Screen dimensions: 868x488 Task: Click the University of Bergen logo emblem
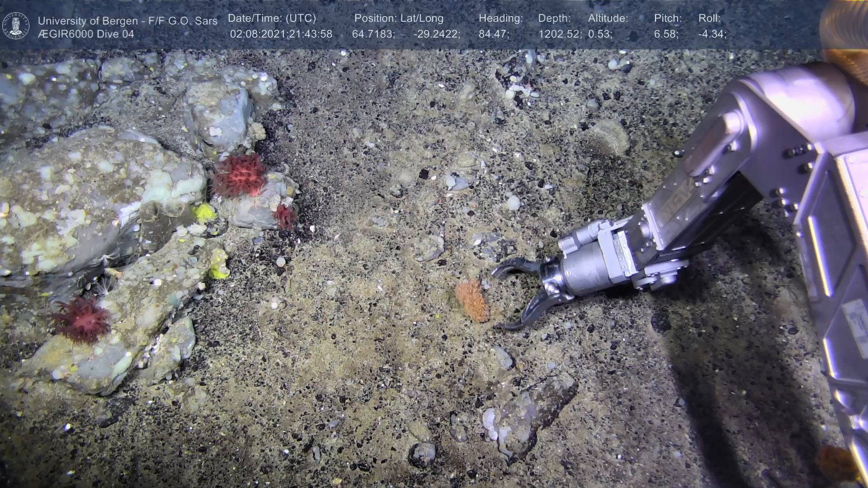click(16, 26)
